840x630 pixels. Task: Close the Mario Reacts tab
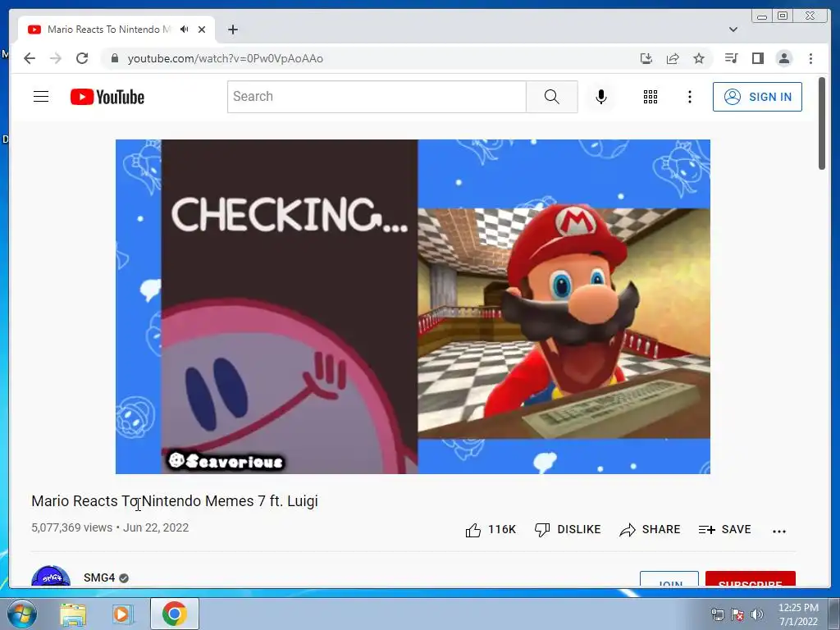pos(202,30)
